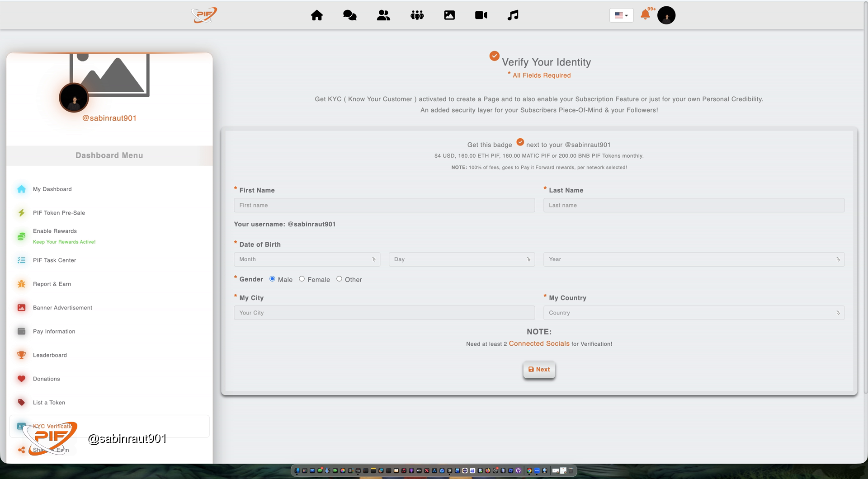Click the notifications bell showing 99+
Image resolution: width=868 pixels, height=479 pixels.
(646, 15)
